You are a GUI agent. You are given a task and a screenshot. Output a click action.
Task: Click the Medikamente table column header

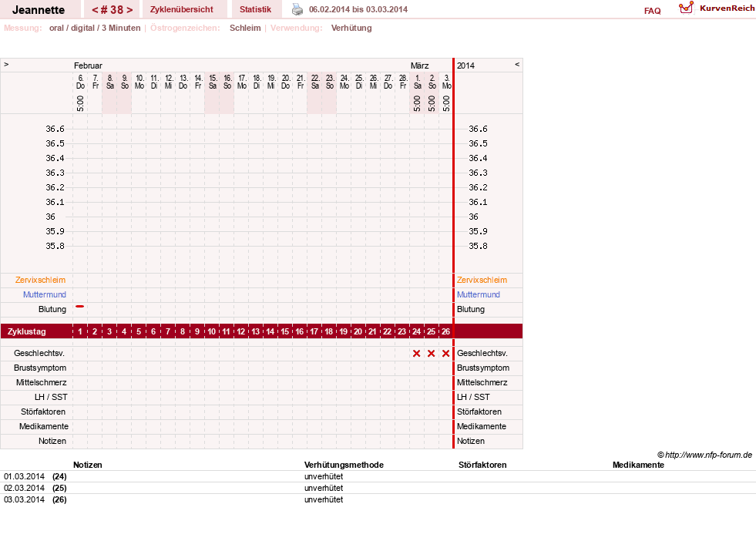(638, 465)
